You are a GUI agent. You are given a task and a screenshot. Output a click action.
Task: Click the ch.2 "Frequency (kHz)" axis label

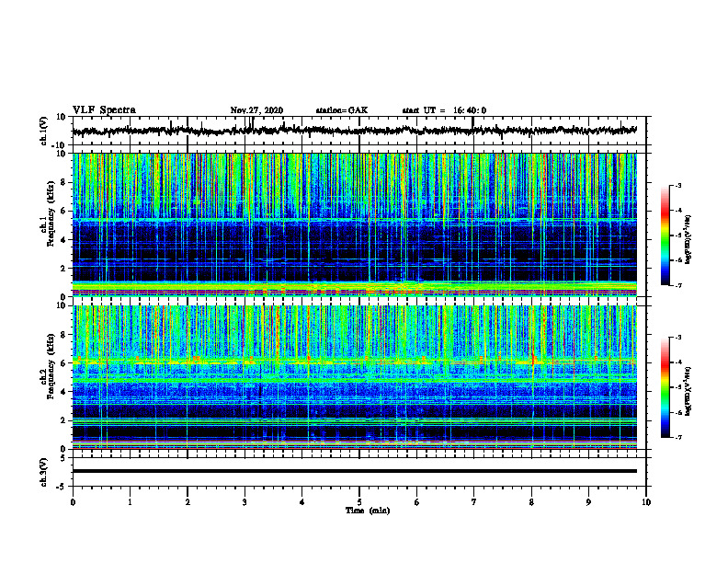coord(51,365)
